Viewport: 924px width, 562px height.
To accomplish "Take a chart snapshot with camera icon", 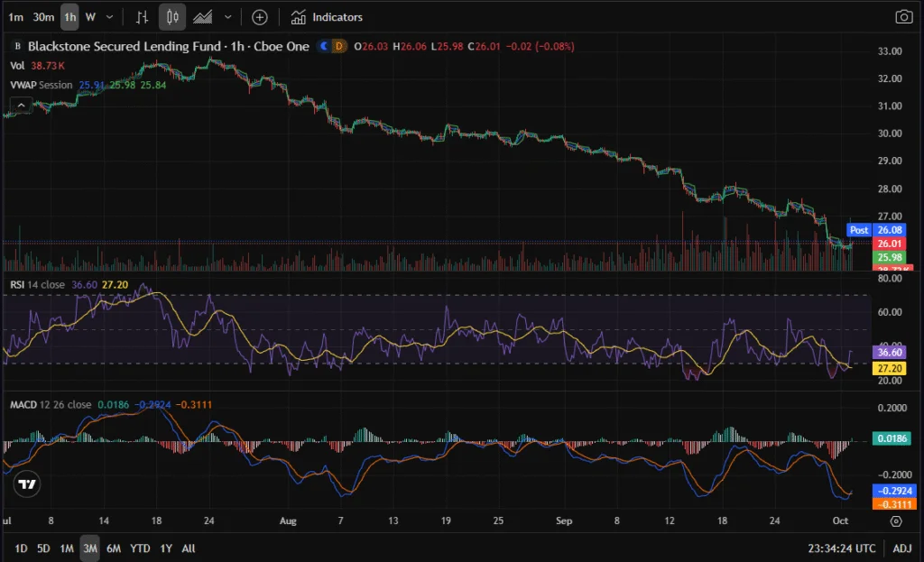I will 903,17.
